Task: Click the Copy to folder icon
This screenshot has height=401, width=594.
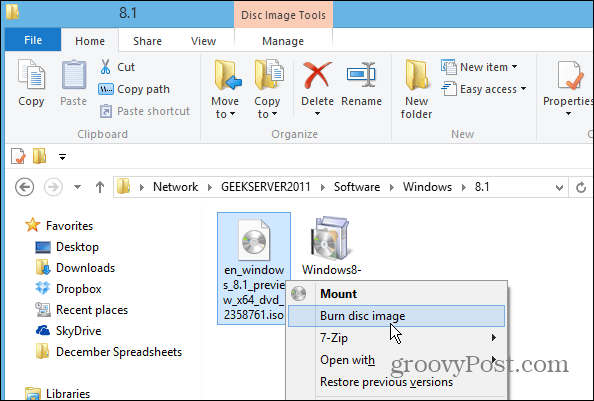Action: [269, 75]
